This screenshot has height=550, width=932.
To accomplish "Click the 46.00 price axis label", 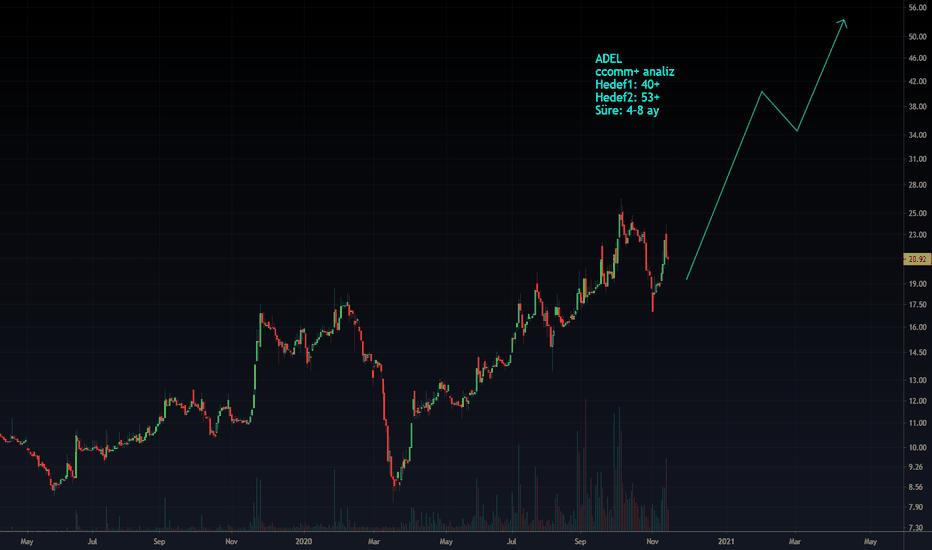I will [x=917, y=58].
